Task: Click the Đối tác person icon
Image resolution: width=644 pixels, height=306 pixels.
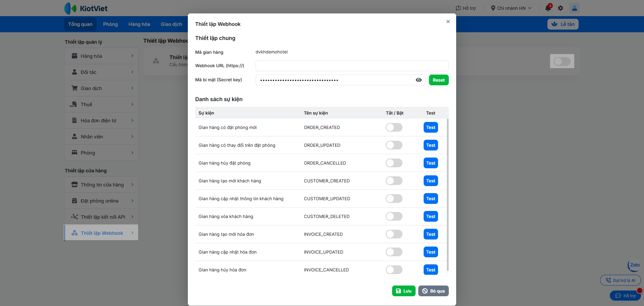Action: pos(74,72)
